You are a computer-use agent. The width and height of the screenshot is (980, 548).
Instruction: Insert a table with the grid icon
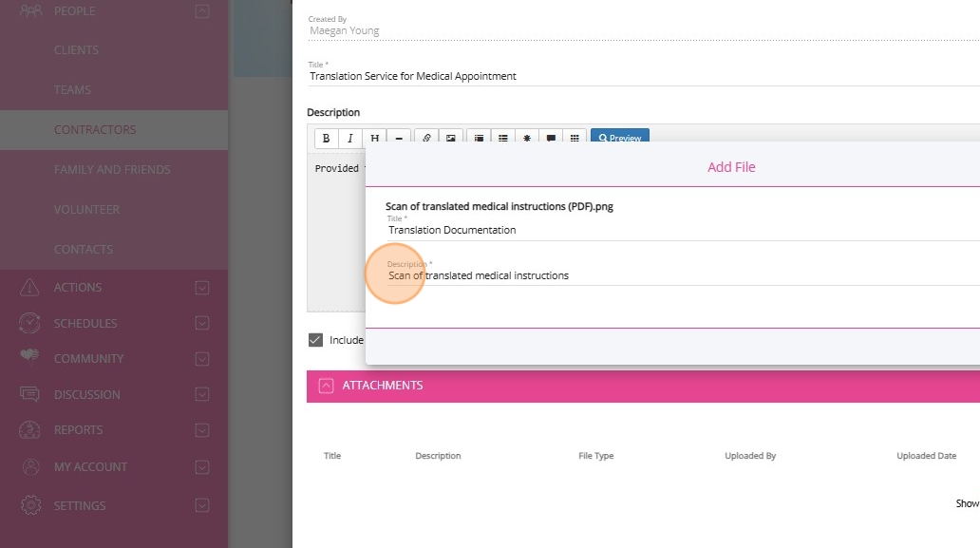(575, 138)
